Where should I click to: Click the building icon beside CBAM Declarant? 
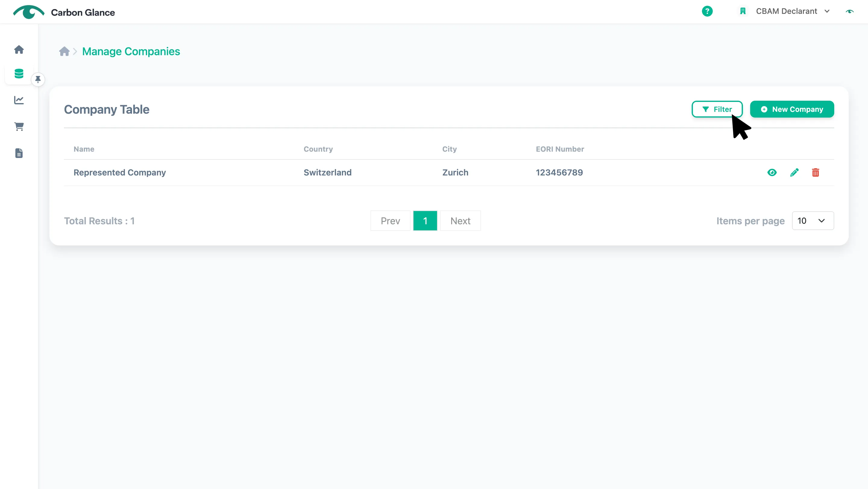(743, 11)
